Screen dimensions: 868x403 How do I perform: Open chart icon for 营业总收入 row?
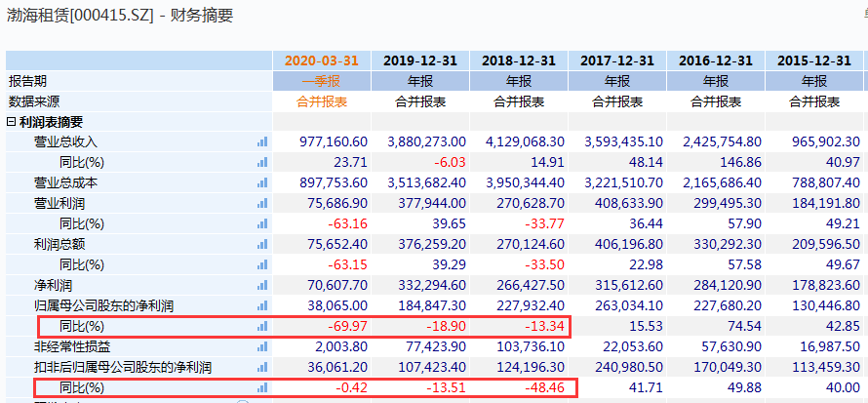point(262,141)
